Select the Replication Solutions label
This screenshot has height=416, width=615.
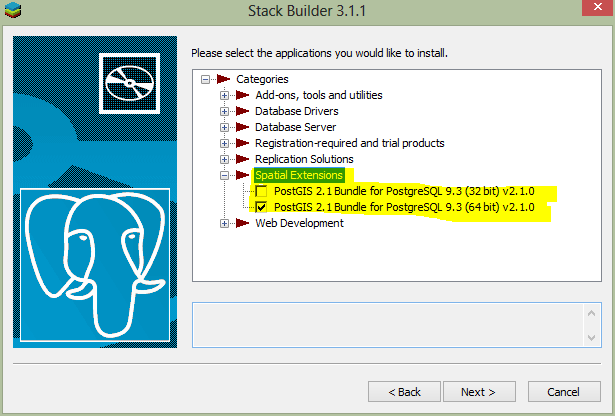pos(304,159)
